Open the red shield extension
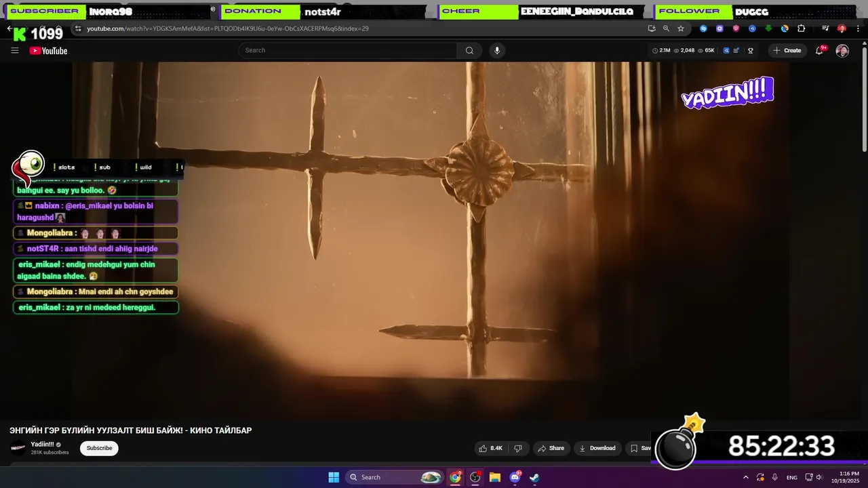This screenshot has width=868, height=488. click(736, 28)
